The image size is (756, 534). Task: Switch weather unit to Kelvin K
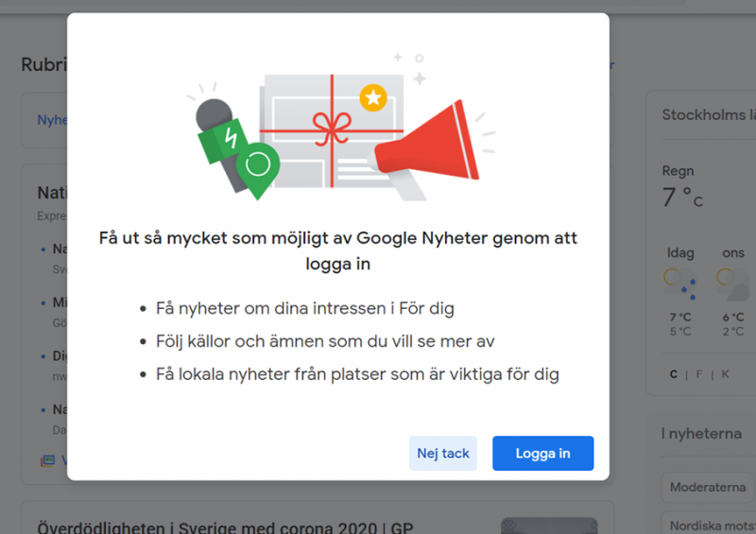coord(725,374)
